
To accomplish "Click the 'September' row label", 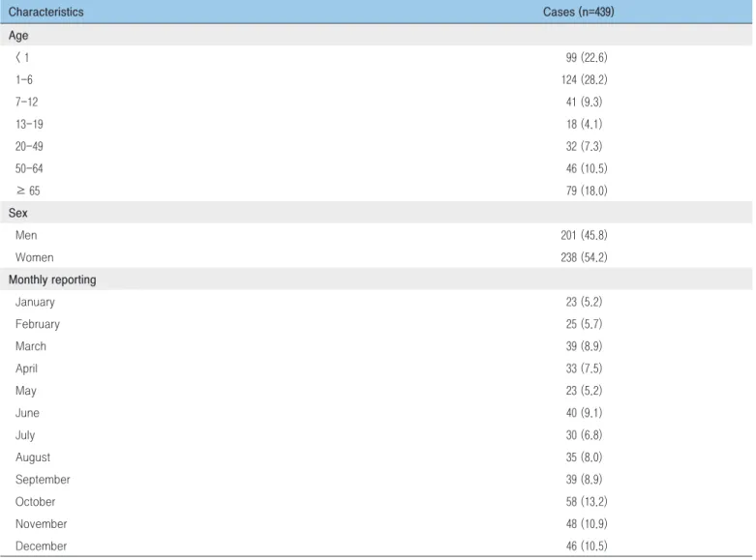I will 43,480.
